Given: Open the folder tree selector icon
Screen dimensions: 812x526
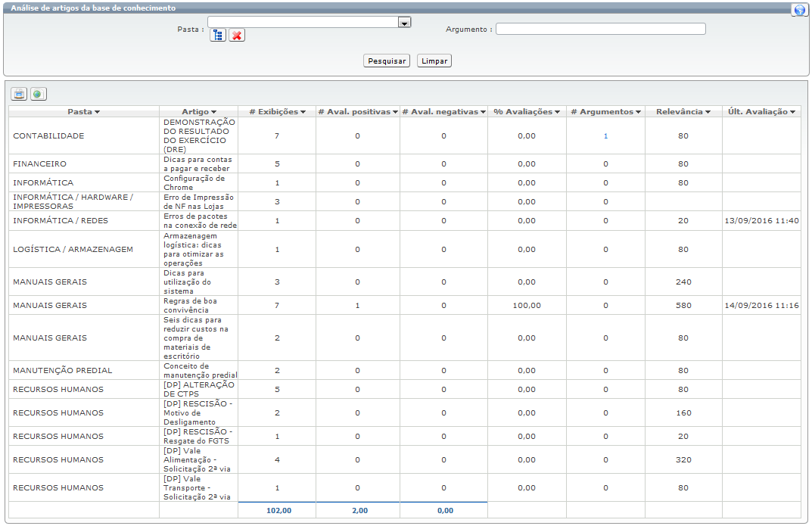Looking at the screenshot, I should (x=218, y=36).
